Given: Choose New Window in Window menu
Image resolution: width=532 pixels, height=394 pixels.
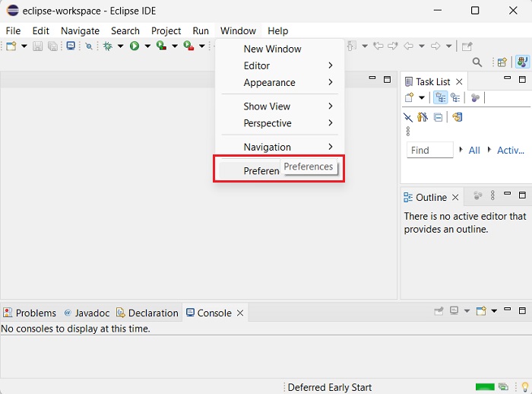Looking at the screenshot, I should click(x=280, y=49).
